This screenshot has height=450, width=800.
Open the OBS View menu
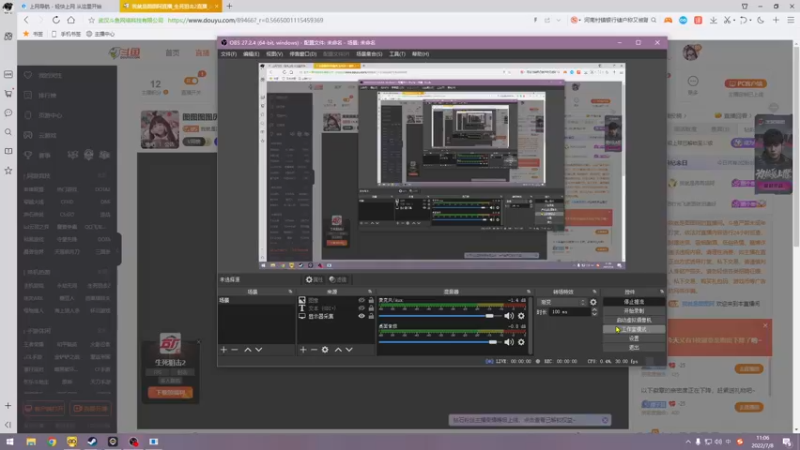[x=274, y=54]
